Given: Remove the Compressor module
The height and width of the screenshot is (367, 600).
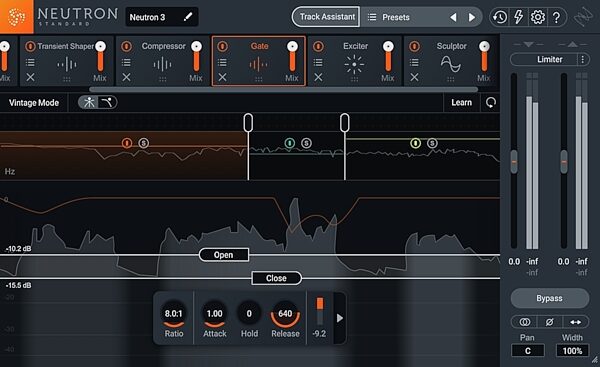Looking at the screenshot, I should (126, 78).
